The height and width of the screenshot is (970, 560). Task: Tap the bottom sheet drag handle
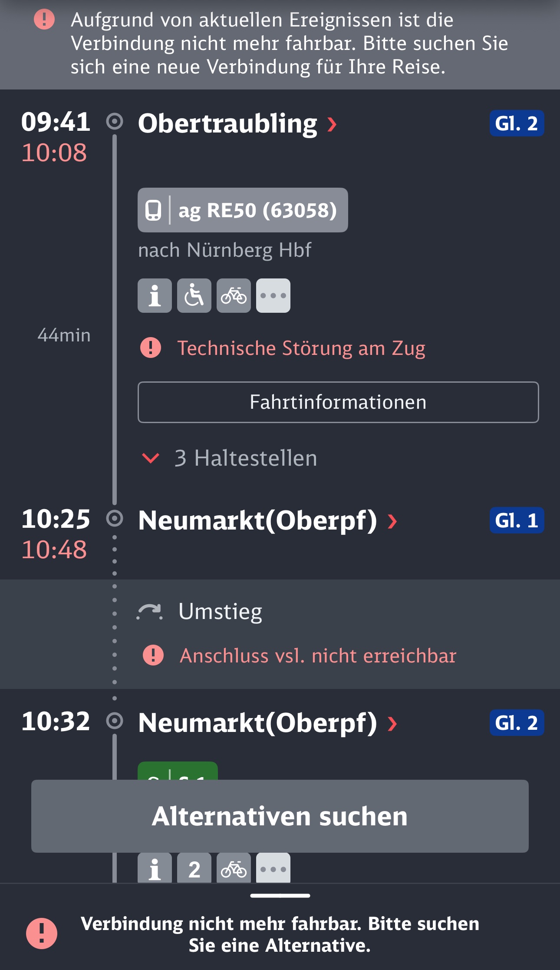(280, 896)
